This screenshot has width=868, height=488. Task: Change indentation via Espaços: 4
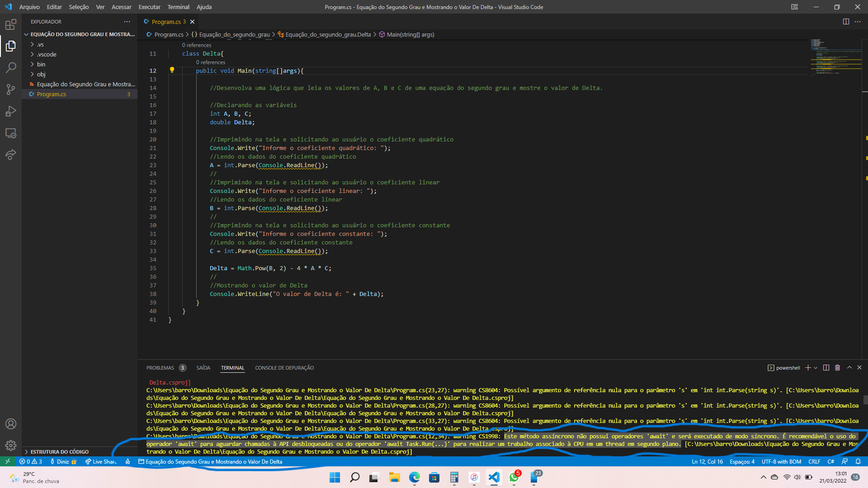[x=742, y=461]
